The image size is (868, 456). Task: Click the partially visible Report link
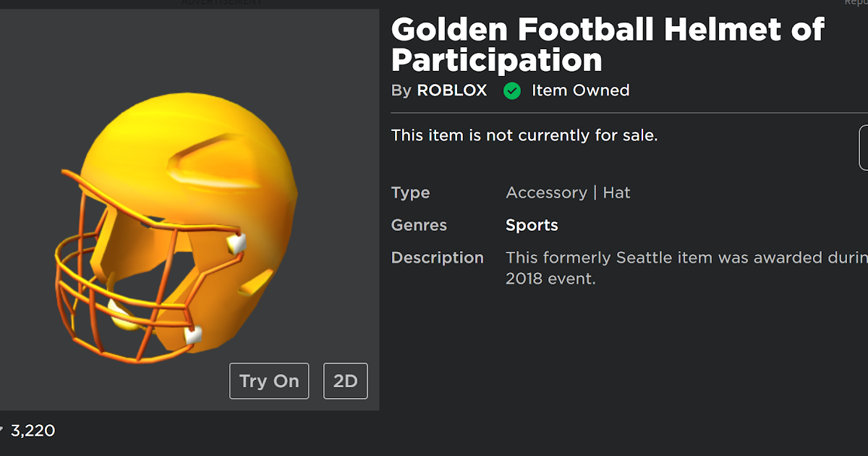pos(856,3)
